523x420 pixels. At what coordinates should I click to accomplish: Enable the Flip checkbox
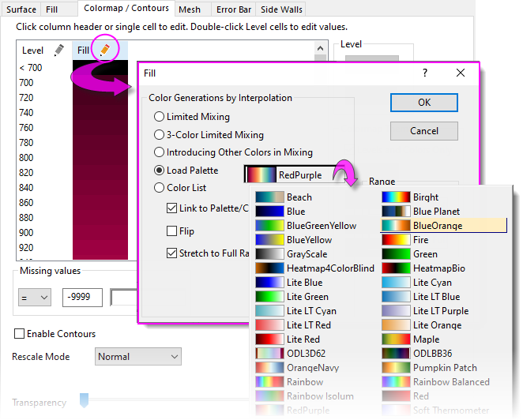click(172, 232)
